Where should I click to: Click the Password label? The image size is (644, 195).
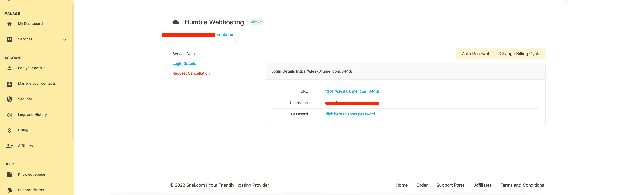tap(299, 114)
